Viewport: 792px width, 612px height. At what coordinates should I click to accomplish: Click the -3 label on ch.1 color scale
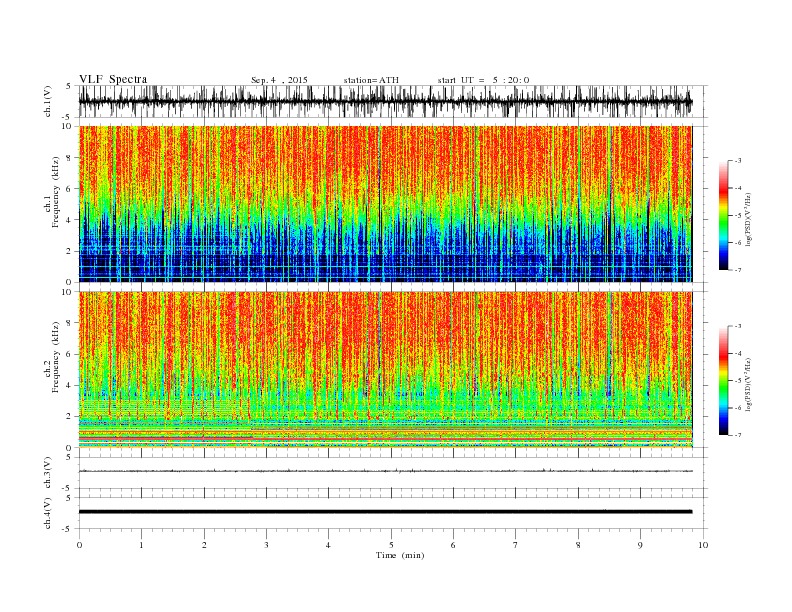click(x=738, y=161)
